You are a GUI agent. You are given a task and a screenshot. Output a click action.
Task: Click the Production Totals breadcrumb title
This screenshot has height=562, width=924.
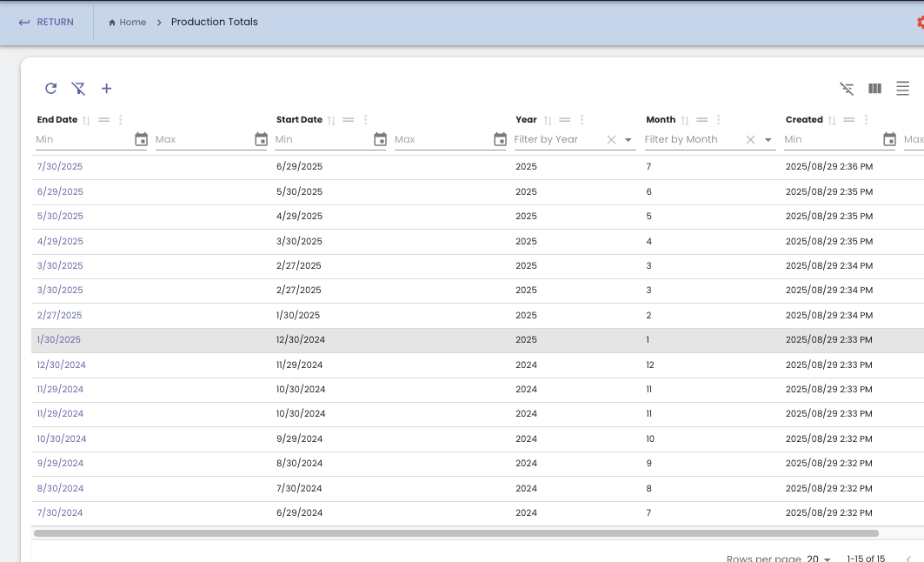point(215,22)
